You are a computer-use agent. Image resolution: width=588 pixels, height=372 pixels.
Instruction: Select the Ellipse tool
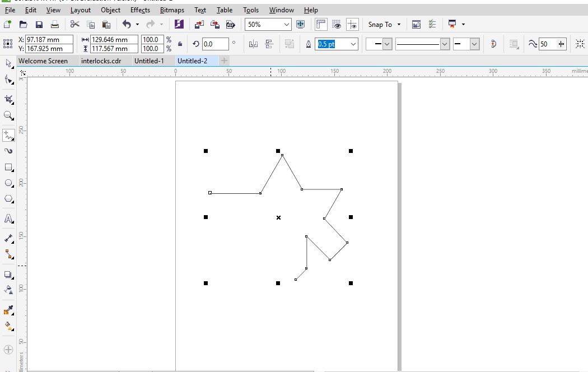coord(8,183)
